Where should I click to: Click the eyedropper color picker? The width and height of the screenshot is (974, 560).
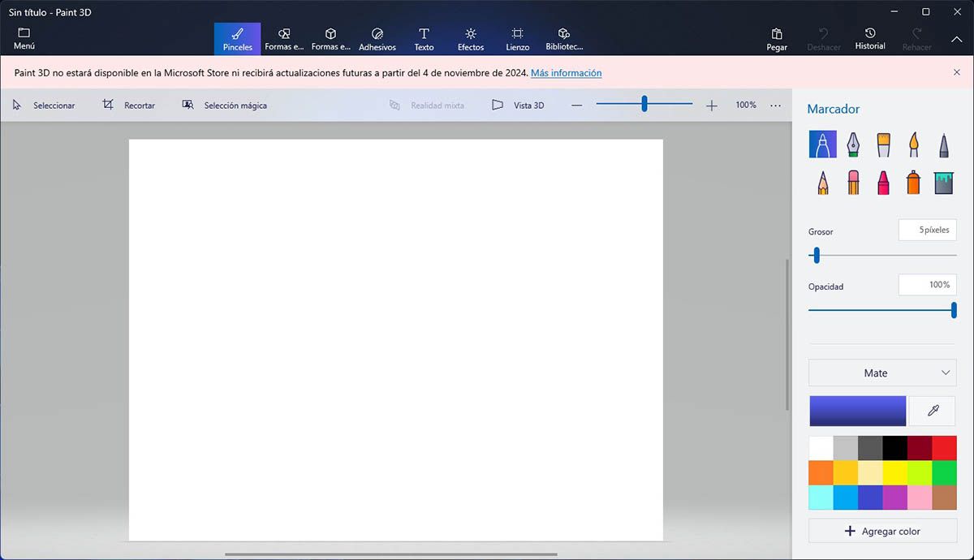[x=933, y=411]
